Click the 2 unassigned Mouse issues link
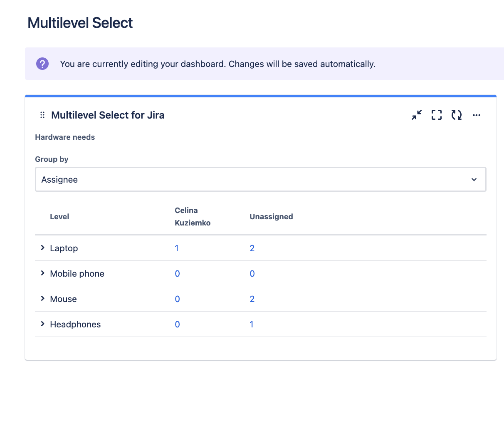504x421 pixels. point(252,299)
